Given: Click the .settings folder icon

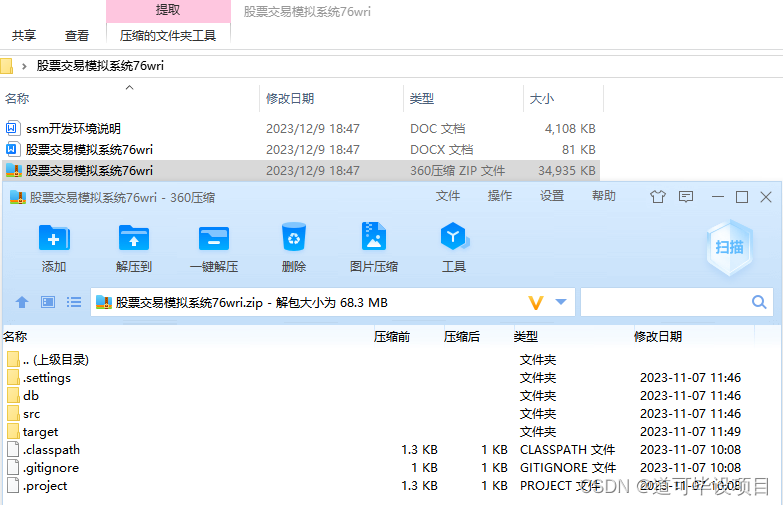Looking at the screenshot, I should click(x=14, y=377).
